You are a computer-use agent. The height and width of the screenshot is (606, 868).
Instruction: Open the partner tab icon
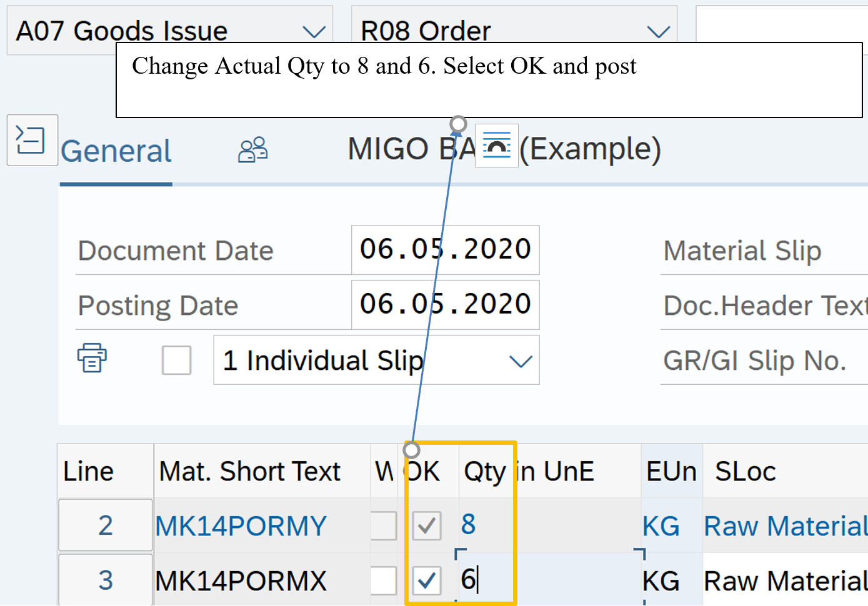point(252,151)
